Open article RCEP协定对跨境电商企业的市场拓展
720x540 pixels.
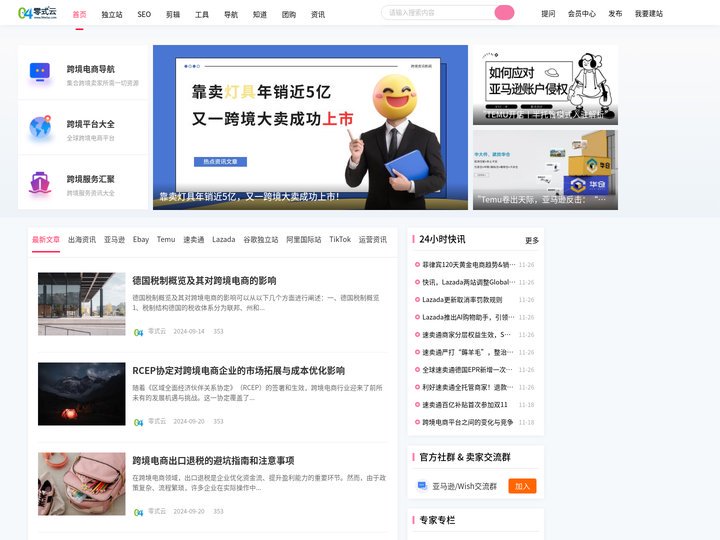pos(239,371)
